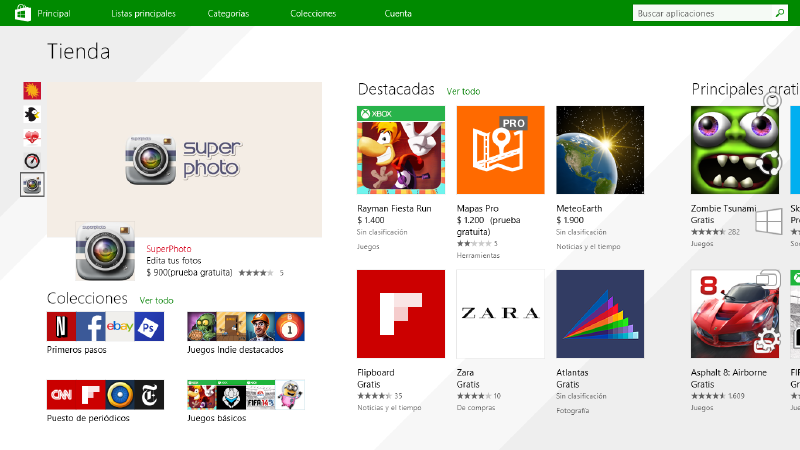The width and height of the screenshot is (800, 450).
Task: Select the penguin spotlight thumbnail
Action: click(x=32, y=114)
